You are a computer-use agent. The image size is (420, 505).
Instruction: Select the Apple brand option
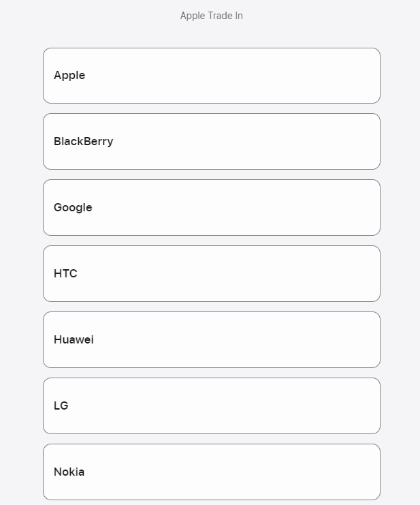(x=211, y=76)
